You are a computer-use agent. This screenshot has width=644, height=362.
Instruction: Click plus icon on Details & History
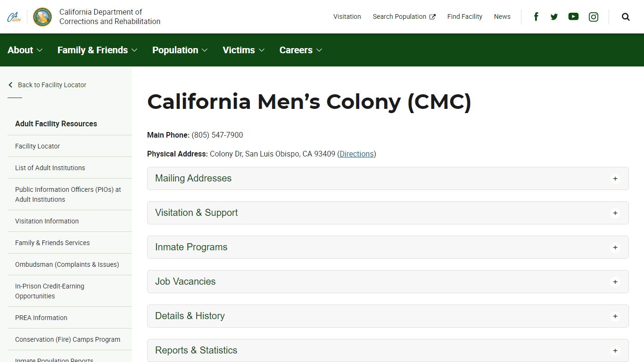615,316
